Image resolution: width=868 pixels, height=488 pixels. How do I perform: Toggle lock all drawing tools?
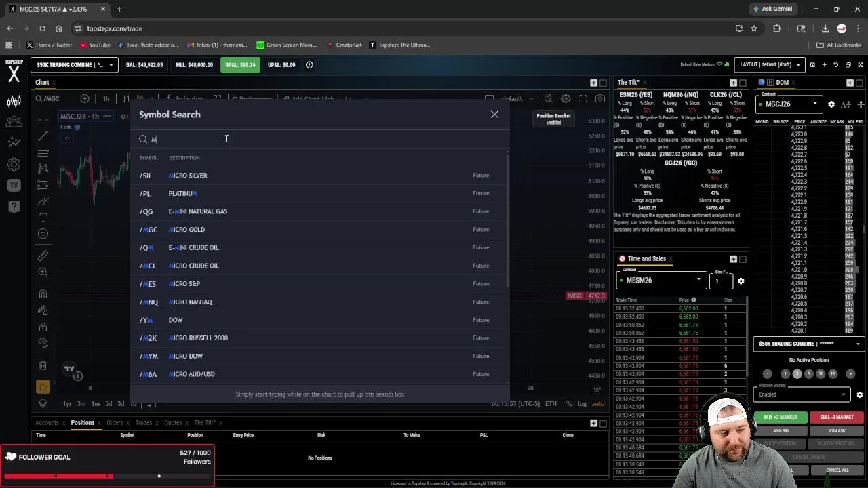43,327
